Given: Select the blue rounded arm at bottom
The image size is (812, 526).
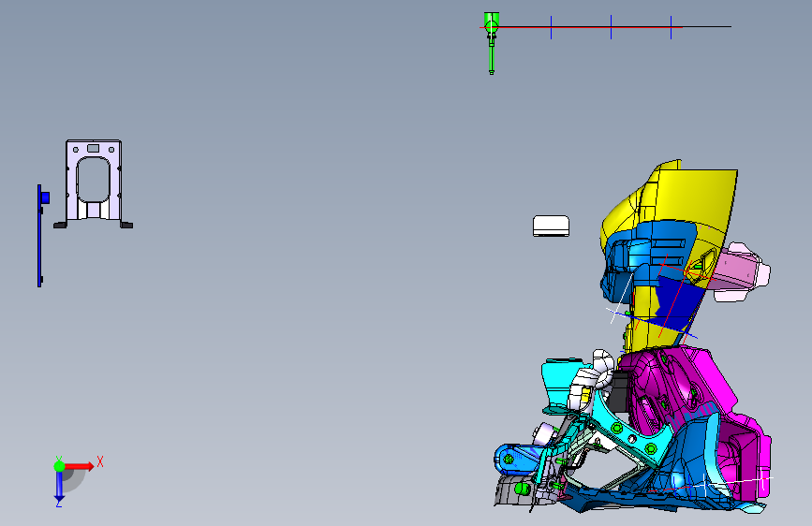Looking at the screenshot, I should pos(518,459).
